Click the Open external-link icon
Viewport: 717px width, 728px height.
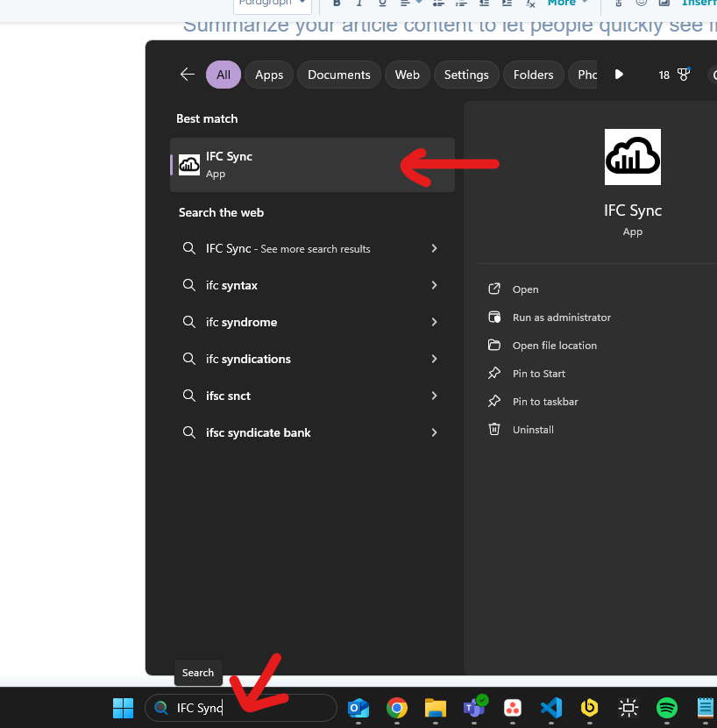[x=494, y=289]
